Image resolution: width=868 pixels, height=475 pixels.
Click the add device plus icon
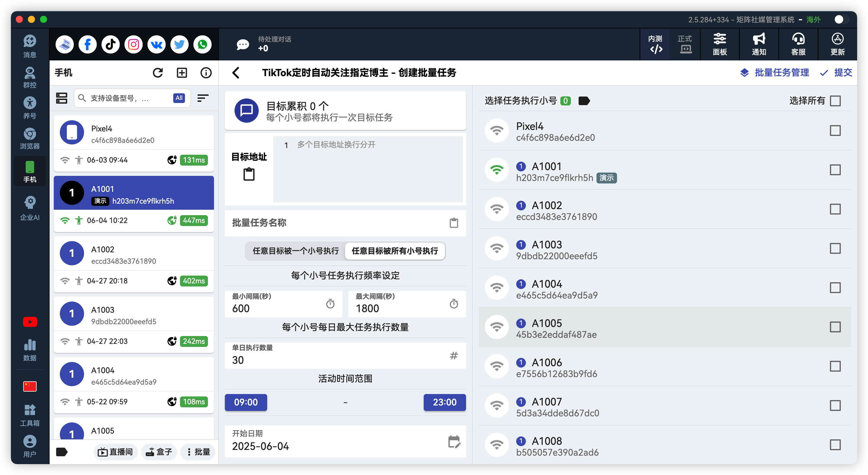[x=182, y=73]
